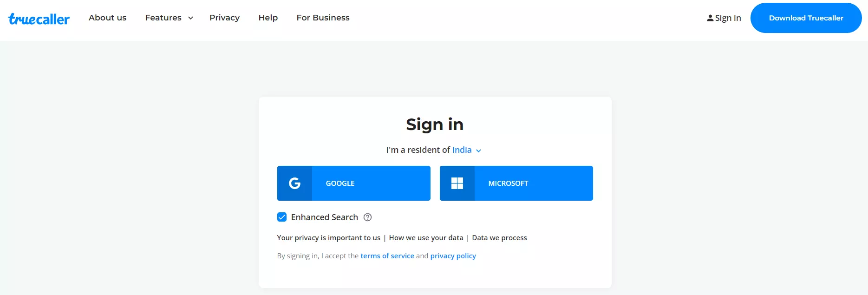Screen dimensions: 868x295
Task: Open the Privacy page from the navbar
Action: [224, 18]
